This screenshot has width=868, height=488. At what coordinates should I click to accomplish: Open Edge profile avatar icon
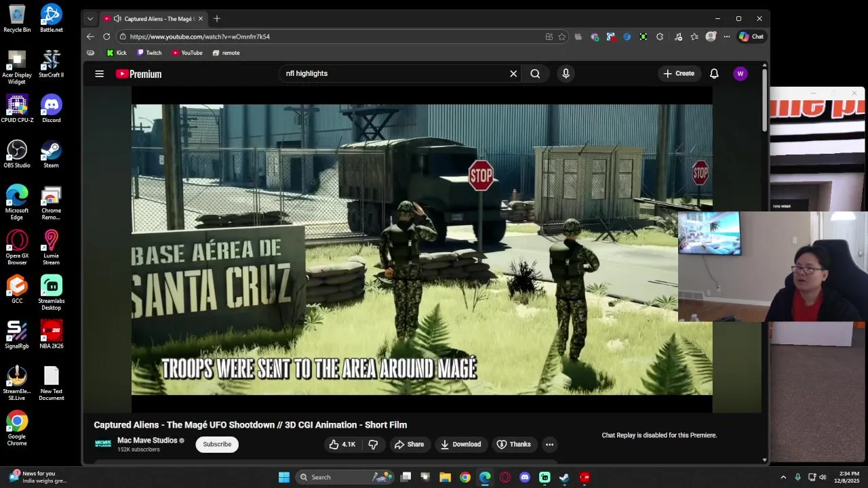[x=711, y=37]
